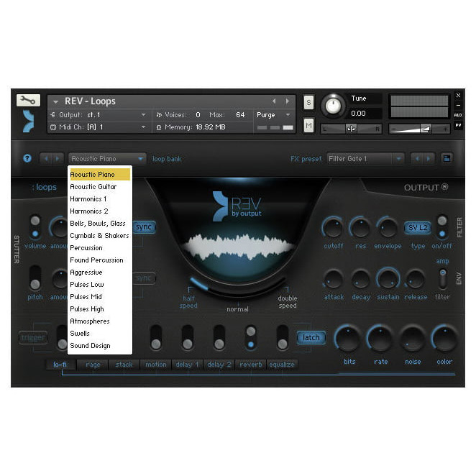
Task: Click the speed arc at half speed
Action: [199, 285]
